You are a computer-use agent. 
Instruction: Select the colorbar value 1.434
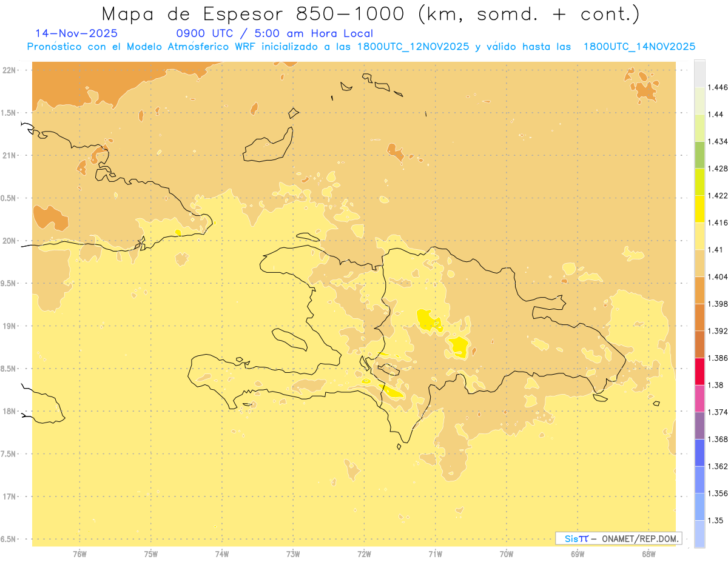tap(717, 141)
